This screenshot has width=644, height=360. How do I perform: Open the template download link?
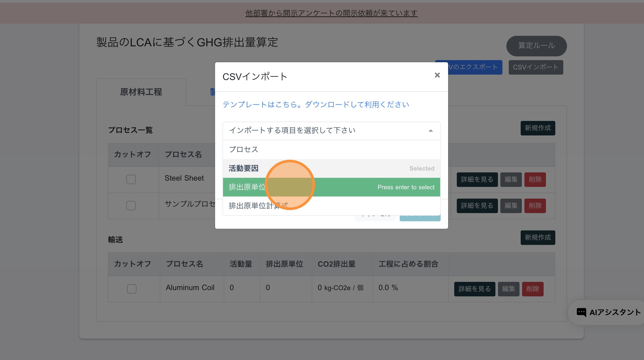315,104
